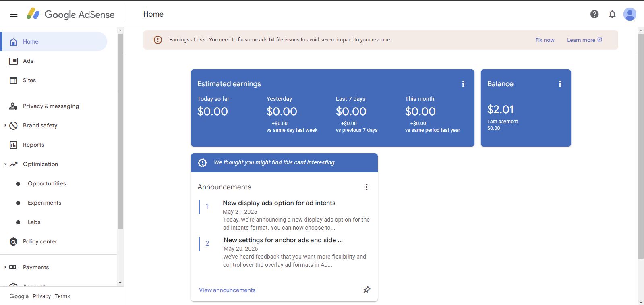Viewport: 644px width, 305px height.
Task: Click the 'Last payment' text
Action: pos(503,122)
